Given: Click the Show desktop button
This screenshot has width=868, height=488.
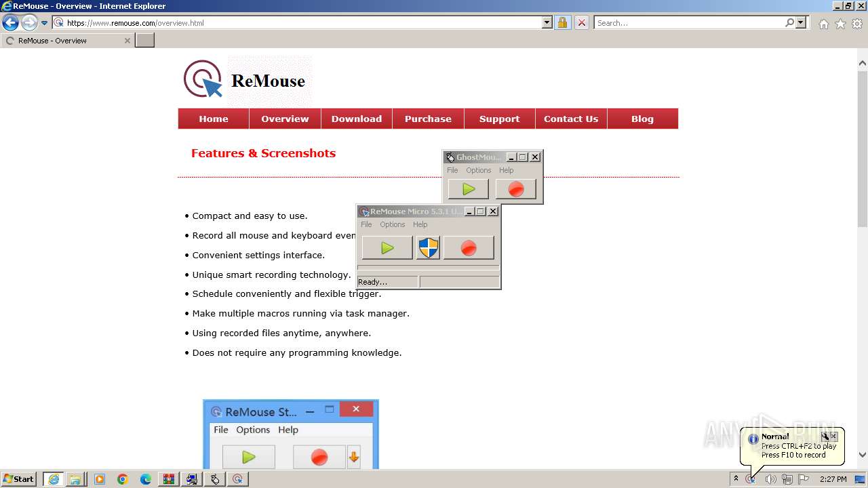Looking at the screenshot, I should [x=861, y=479].
